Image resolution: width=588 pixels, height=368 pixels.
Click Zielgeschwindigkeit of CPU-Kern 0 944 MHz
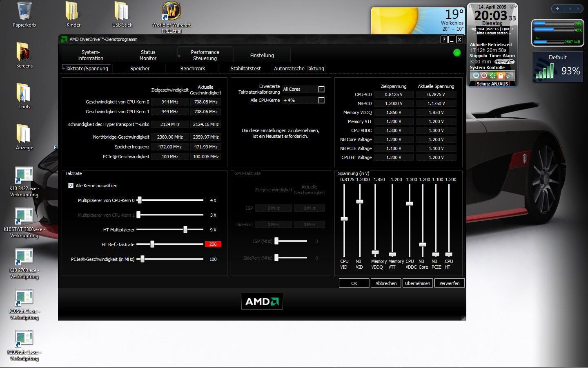click(170, 102)
